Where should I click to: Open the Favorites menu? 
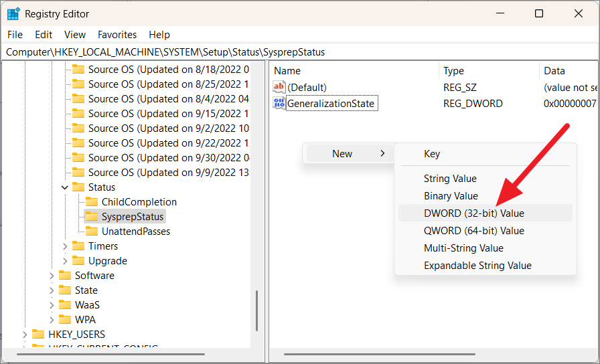pyautogui.click(x=117, y=34)
